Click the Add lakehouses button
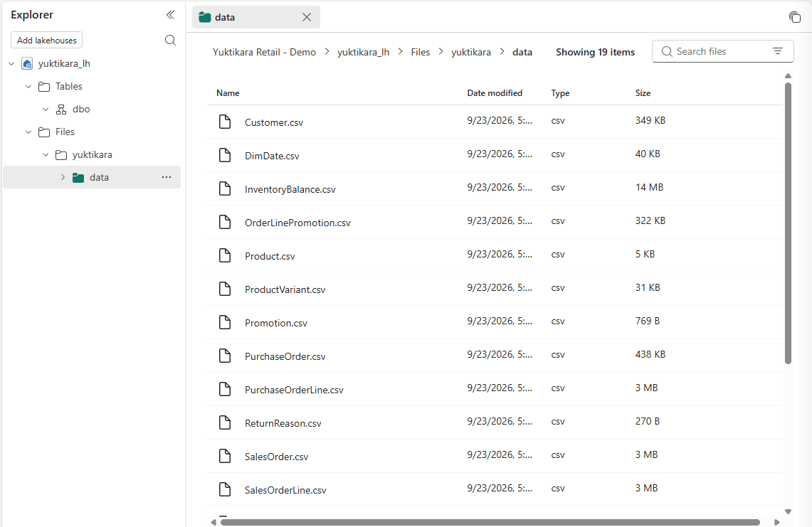The width and height of the screenshot is (812, 527). pos(46,41)
